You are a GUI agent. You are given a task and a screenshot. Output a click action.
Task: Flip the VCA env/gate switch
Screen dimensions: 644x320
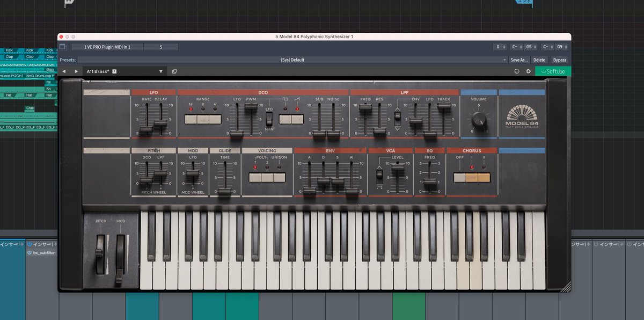tap(379, 176)
